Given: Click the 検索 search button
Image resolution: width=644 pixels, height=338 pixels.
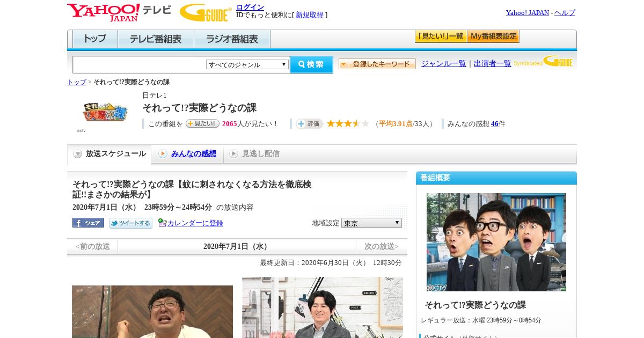Looking at the screenshot, I should click(x=311, y=64).
